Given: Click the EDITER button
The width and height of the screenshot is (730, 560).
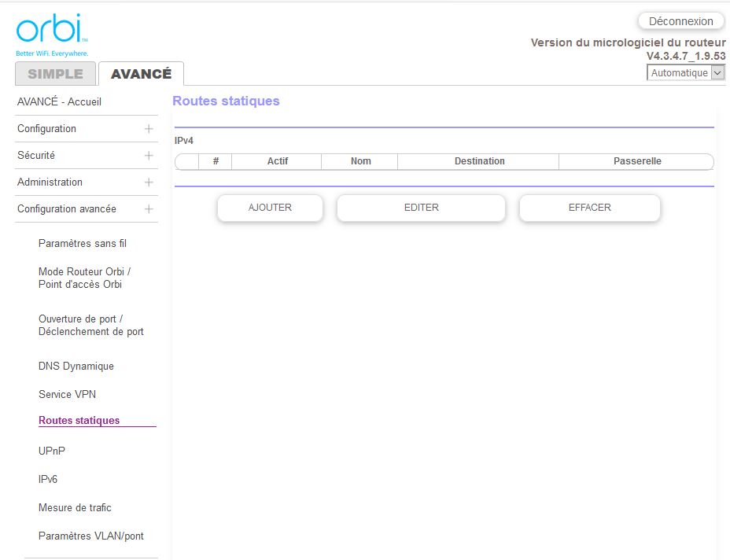Looking at the screenshot, I should pyautogui.click(x=421, y=208).
